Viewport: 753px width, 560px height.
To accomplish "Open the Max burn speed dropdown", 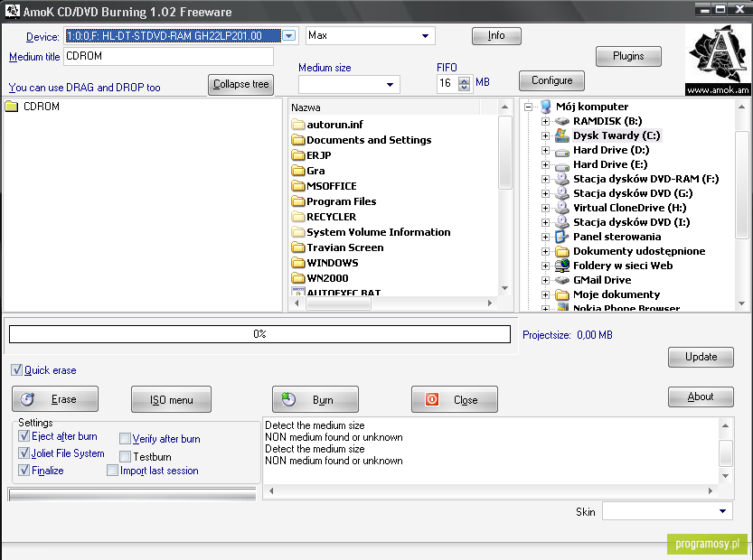I will coord(425,35).
